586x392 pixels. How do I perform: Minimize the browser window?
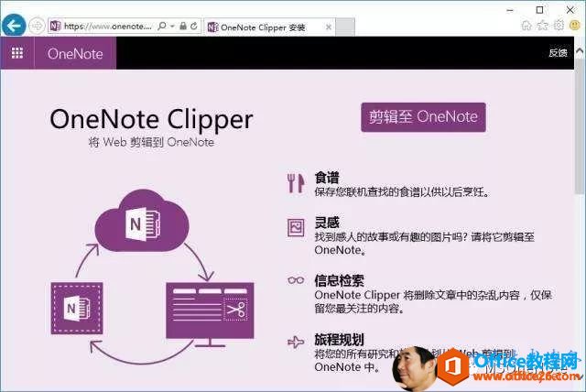click(510, 10)
